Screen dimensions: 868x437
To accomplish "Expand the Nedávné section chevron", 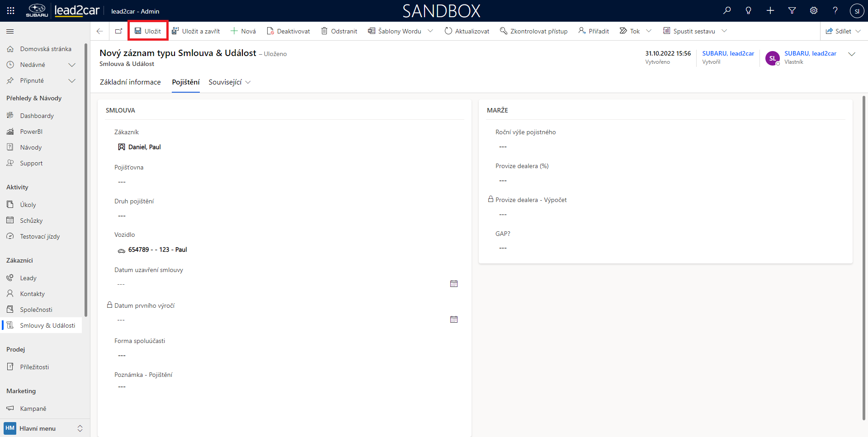I will pyautogui.click(x=71, y=65).
